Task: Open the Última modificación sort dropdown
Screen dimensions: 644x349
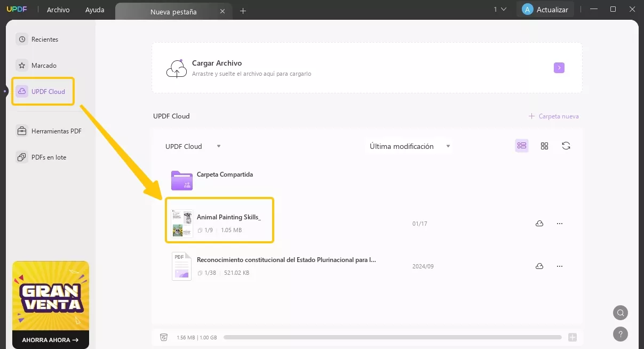Action: coord(410,146)
